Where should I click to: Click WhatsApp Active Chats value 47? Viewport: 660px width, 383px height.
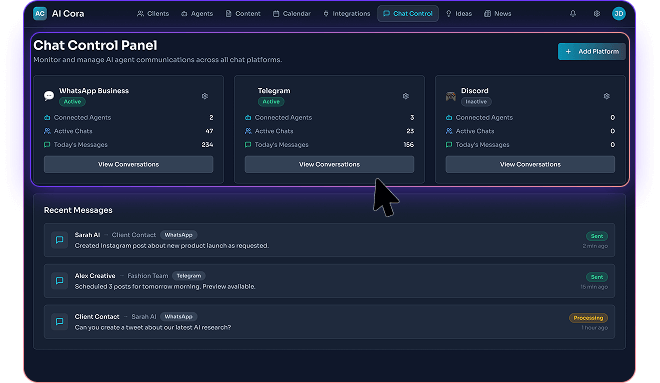pyautogui.click(x=209, y=131)
